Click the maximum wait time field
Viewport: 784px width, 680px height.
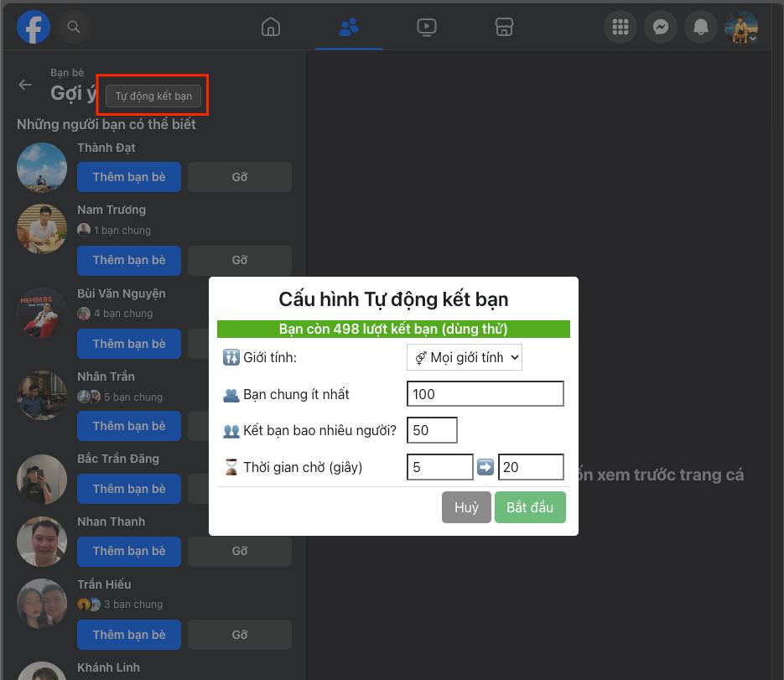coord(531,467)
